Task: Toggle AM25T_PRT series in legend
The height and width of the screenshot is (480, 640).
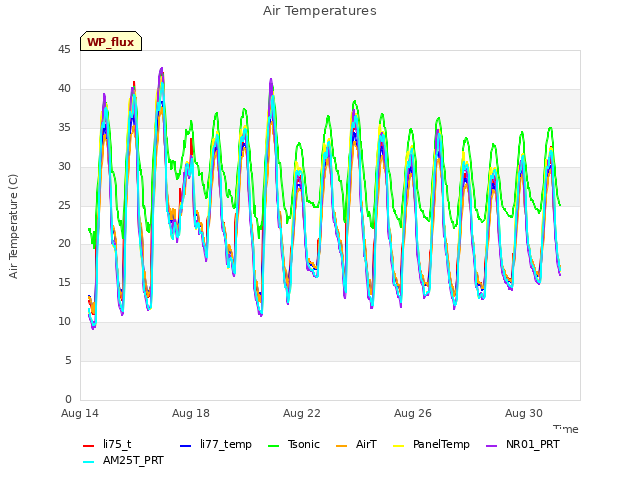Action: (123, 461)
